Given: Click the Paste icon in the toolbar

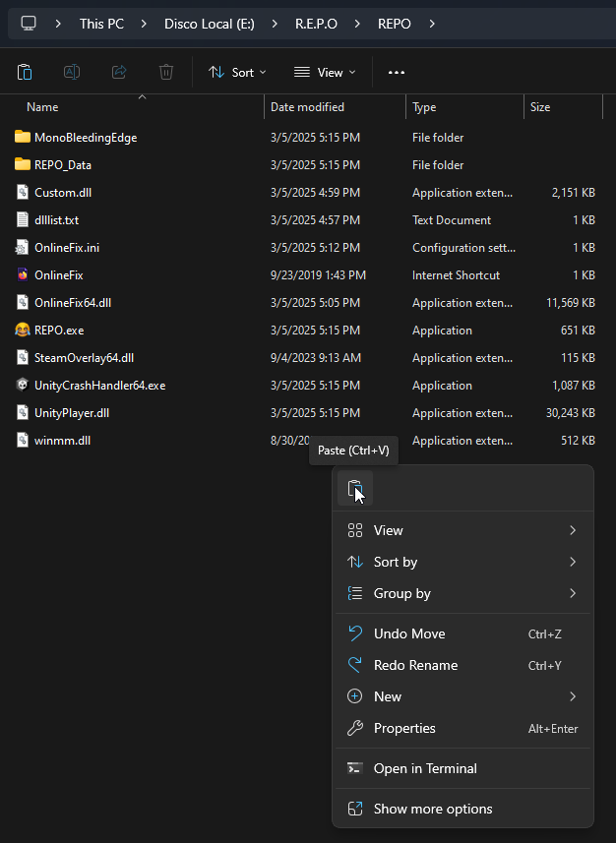Looking at the screenshot, I should (x=25, y=71).
